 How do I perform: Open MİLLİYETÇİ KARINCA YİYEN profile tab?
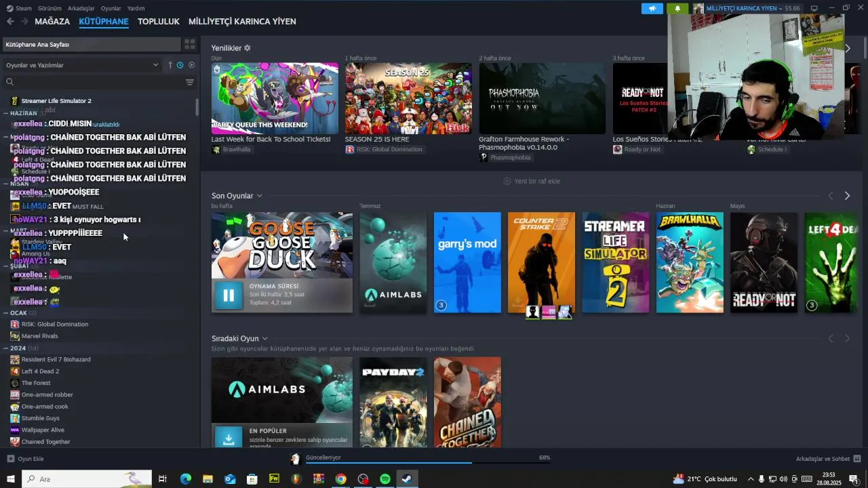(242, 22)
